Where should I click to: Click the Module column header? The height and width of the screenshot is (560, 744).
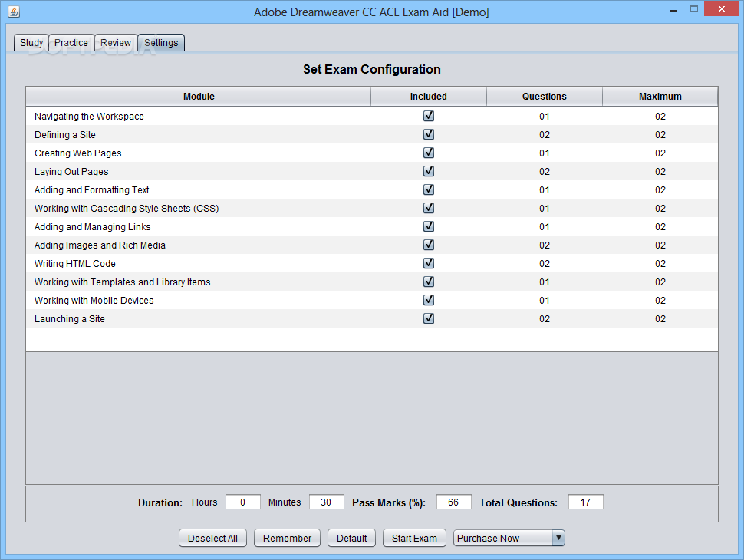(199, 97)
